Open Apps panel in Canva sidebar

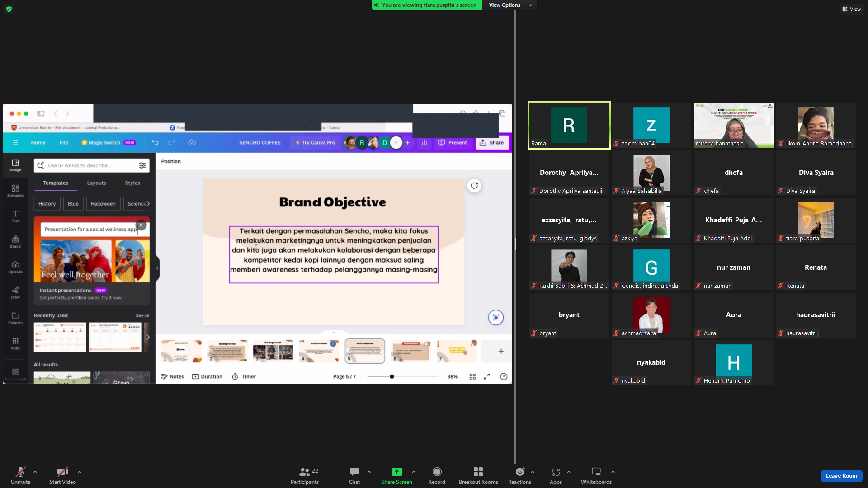[15, 343]
